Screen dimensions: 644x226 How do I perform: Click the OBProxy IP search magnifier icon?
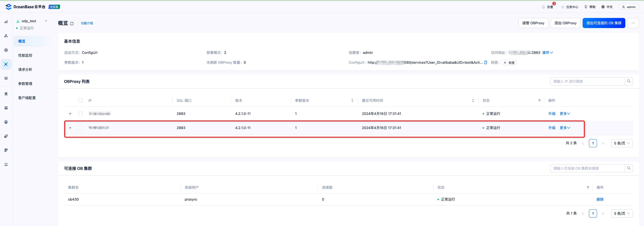(628, 81)
